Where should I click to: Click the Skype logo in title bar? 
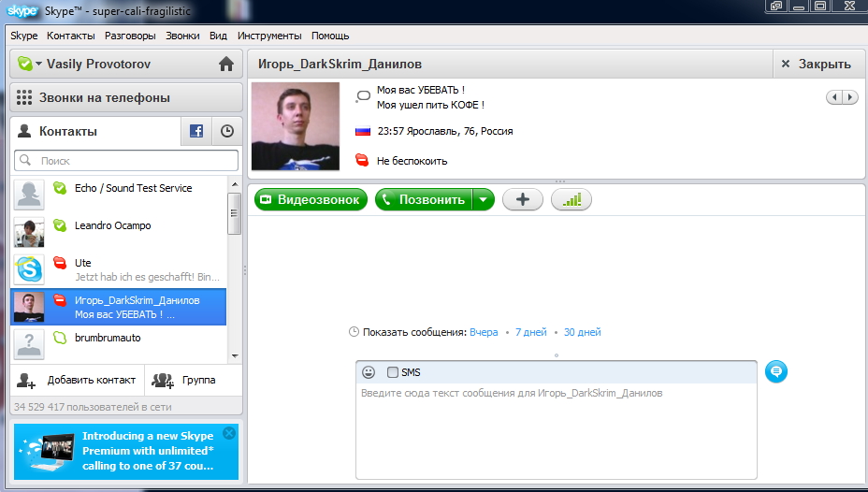tap(22, 11)
